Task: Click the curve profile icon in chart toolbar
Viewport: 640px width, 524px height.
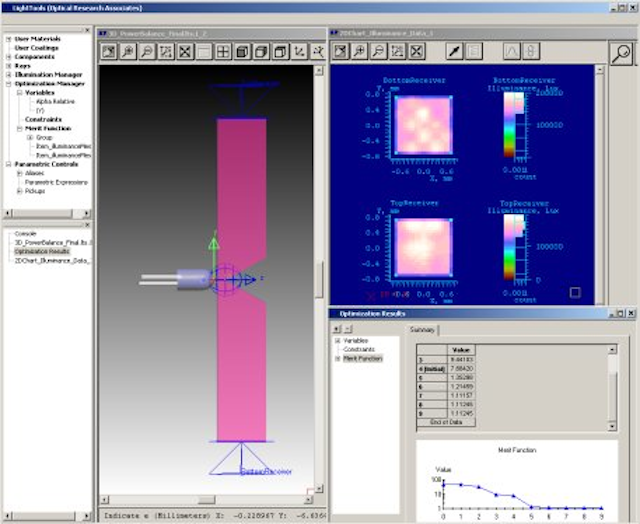Action: tap(511, 51)
